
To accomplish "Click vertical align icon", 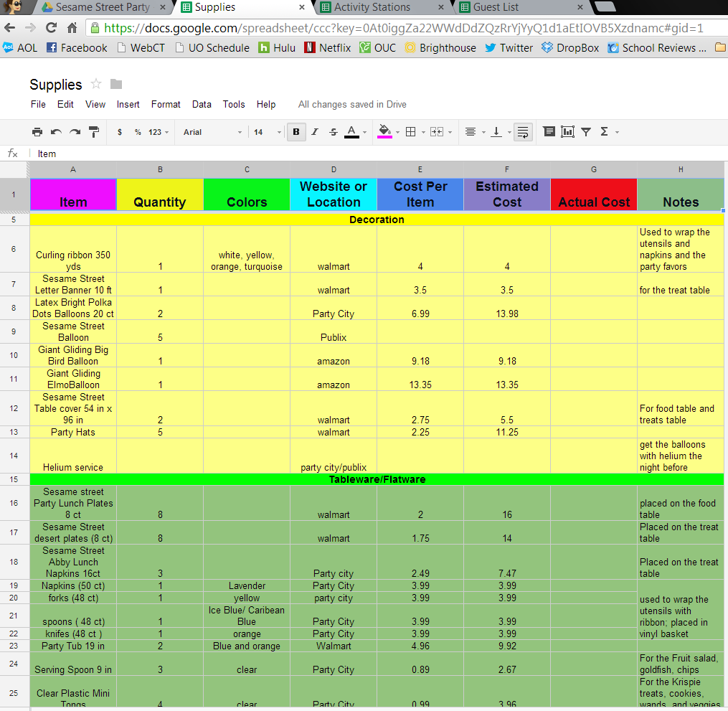I will [496, 132].
